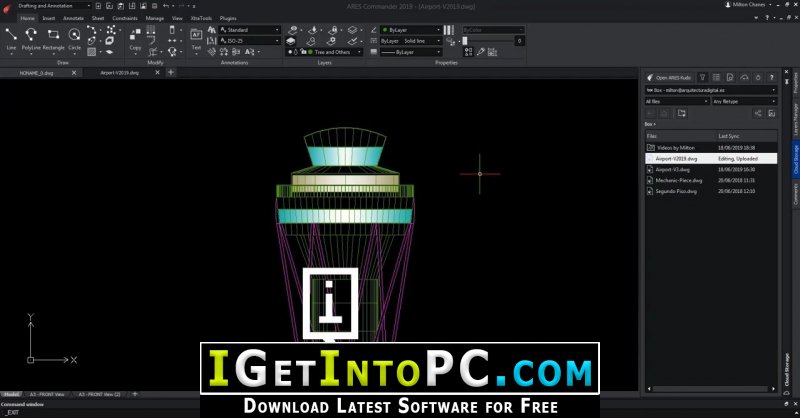The height and width of the screenshot is (418, 800).
Task: Switch to Model sheet tab
Action: (x=11, y=395)
